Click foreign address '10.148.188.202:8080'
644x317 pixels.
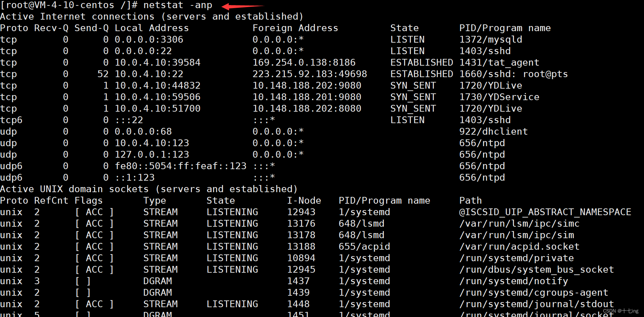307,109
